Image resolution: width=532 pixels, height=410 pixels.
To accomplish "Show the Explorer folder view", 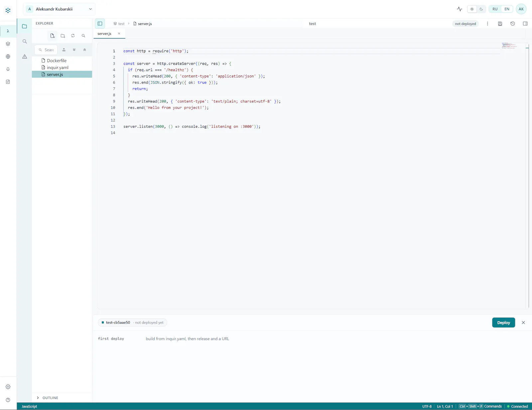I will [x=25, y=26].
